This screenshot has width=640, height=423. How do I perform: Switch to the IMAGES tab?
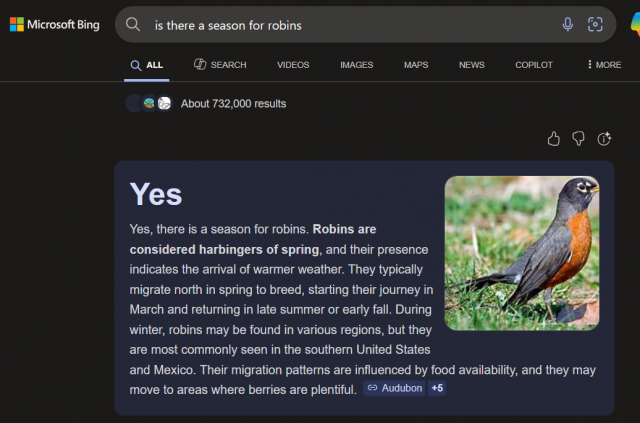(x=356, y=65)
